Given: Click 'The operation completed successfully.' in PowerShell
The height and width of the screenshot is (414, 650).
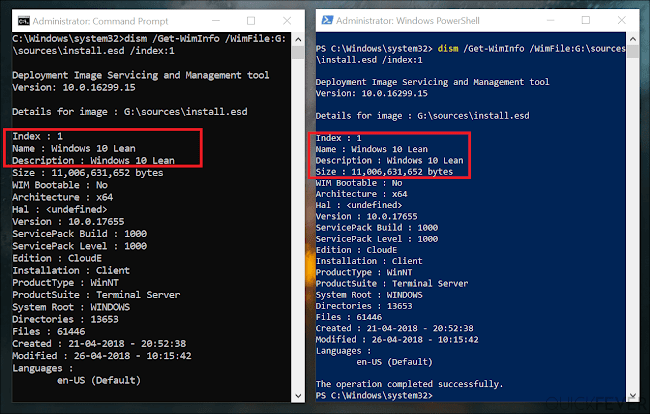Looking at the screenshot, I should coord(409,384).
